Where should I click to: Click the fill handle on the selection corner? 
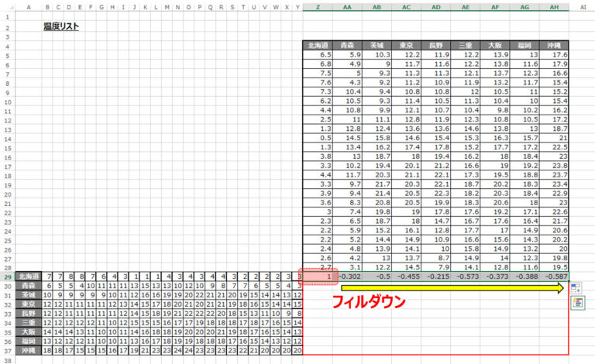coord(569,281)
